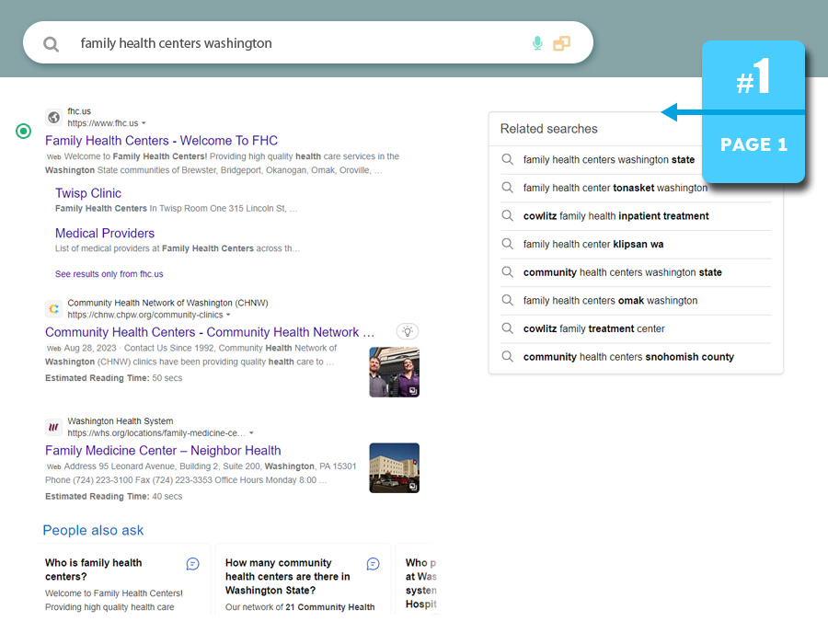Click chat icon on "Who is family health centers?" card
This screenshot has height=644, width=828.
pyautogui.click(x=193, y=564)
